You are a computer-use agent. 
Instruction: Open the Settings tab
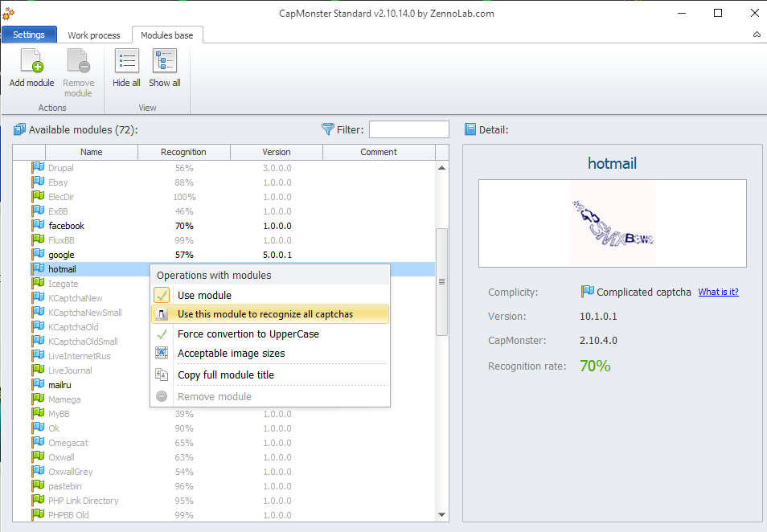[29, 35]
